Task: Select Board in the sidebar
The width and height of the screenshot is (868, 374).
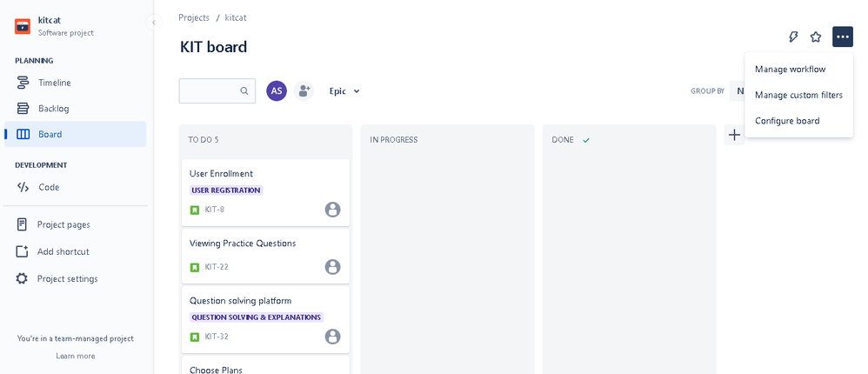Action: coord(76,134)
